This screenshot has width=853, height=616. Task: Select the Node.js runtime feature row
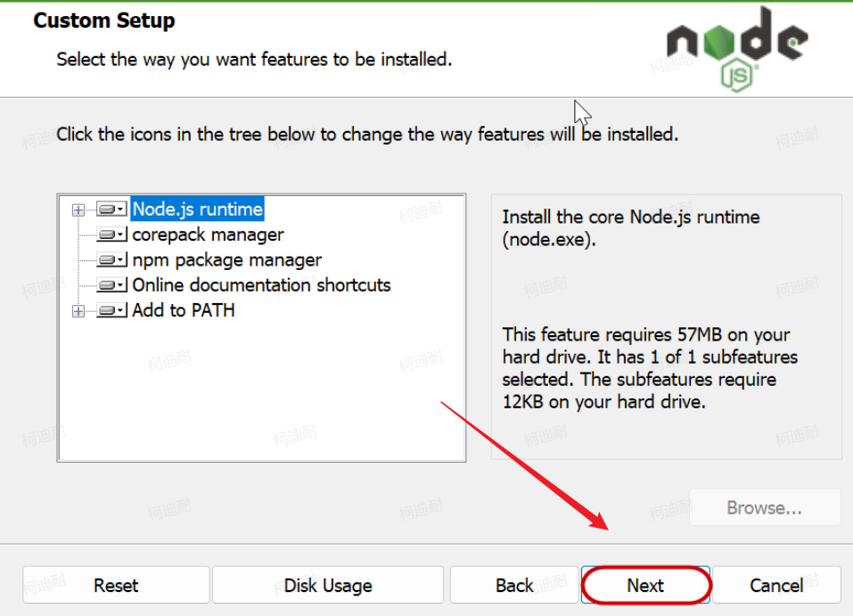[x=198, y=209]
